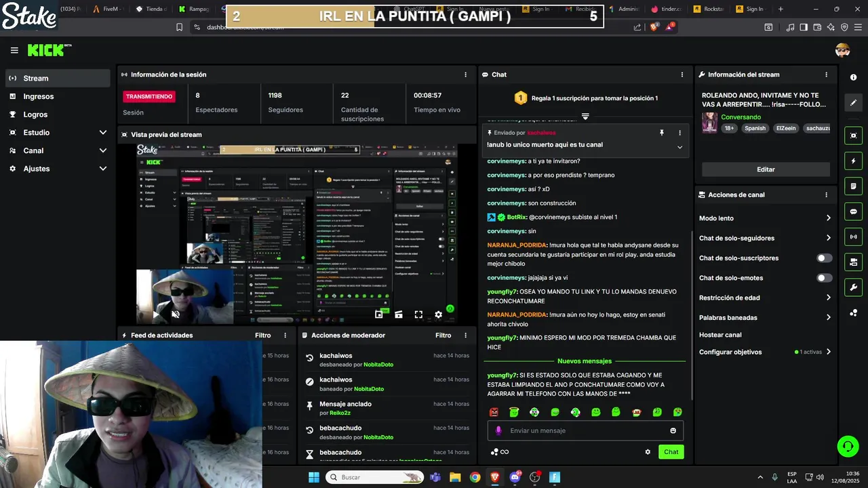Click the Editar stream info button
The image size is (868, 488).
[766, 169]
